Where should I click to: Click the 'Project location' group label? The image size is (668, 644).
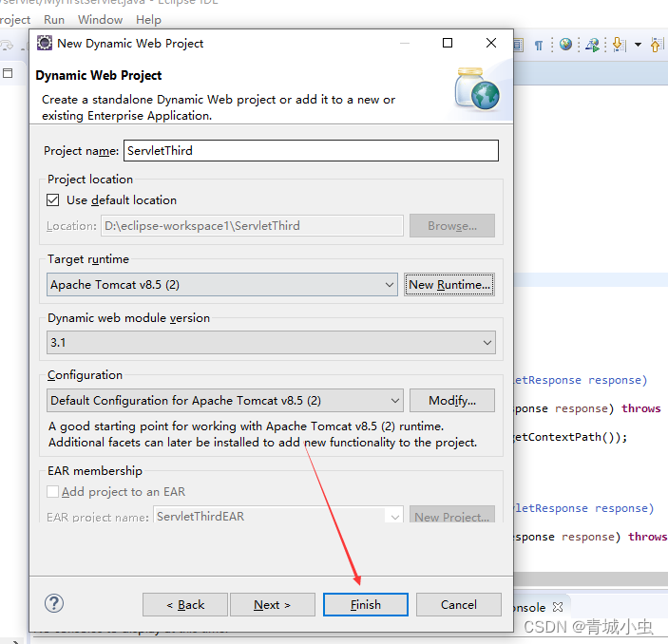90,180
